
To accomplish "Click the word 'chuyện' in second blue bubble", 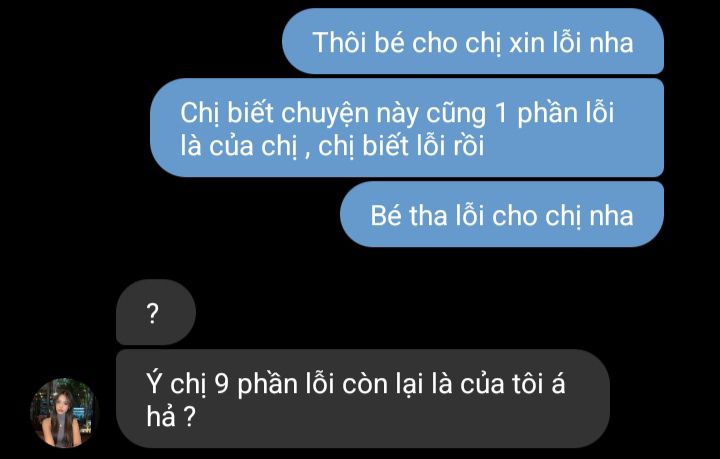I will click(x=325, y=114).
